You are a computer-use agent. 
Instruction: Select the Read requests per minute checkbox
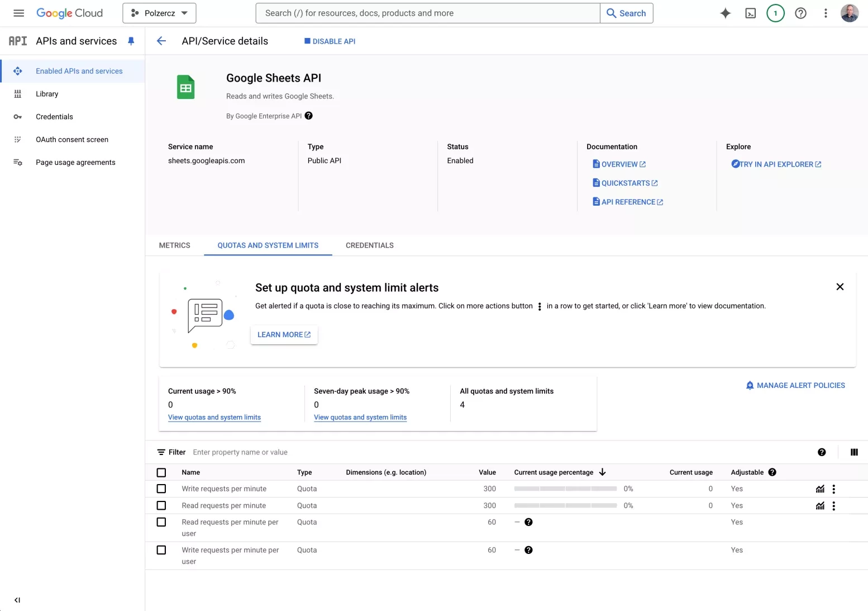[x=161, y=505]
